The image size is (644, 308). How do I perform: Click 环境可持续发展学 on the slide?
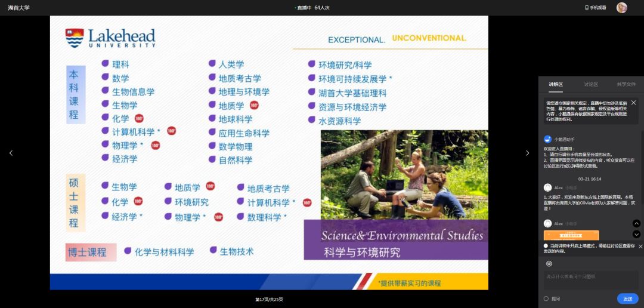[355, 79]
